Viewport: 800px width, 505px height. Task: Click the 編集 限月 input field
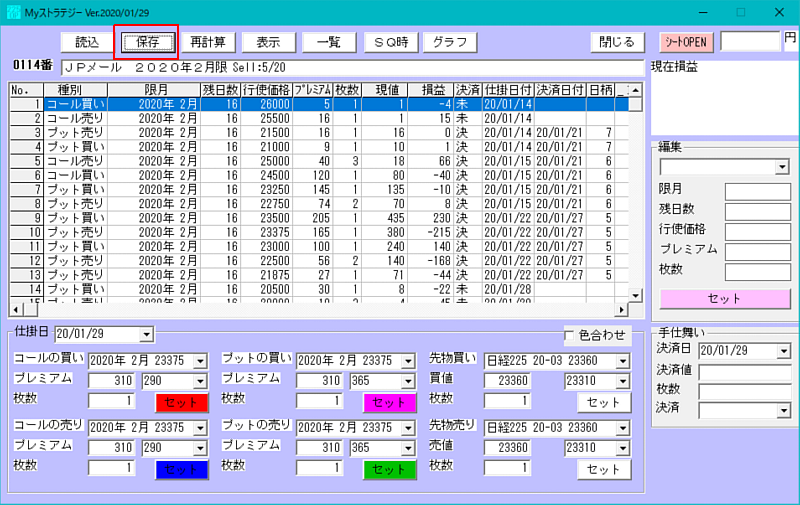pos(758,192)
